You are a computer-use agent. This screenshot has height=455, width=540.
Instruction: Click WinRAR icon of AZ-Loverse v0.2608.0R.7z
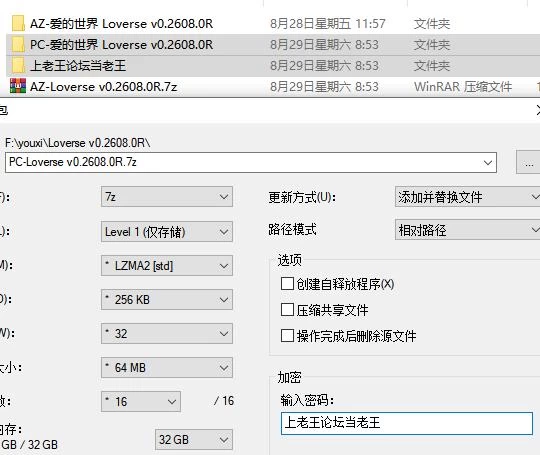18,86
